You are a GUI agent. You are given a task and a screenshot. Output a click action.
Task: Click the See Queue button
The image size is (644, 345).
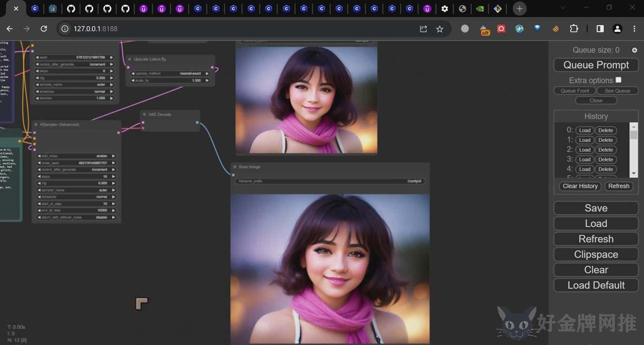[x=617, y=91]
